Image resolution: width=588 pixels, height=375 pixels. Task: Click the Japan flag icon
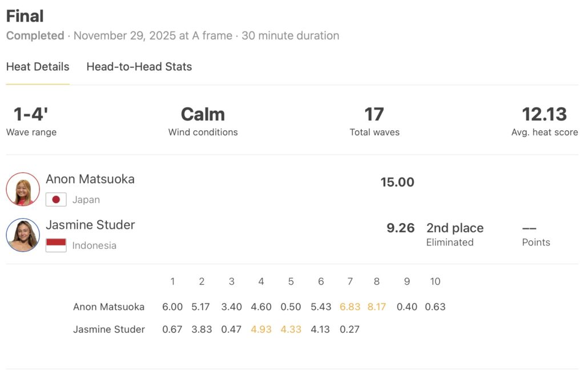[x=56, y=200]
